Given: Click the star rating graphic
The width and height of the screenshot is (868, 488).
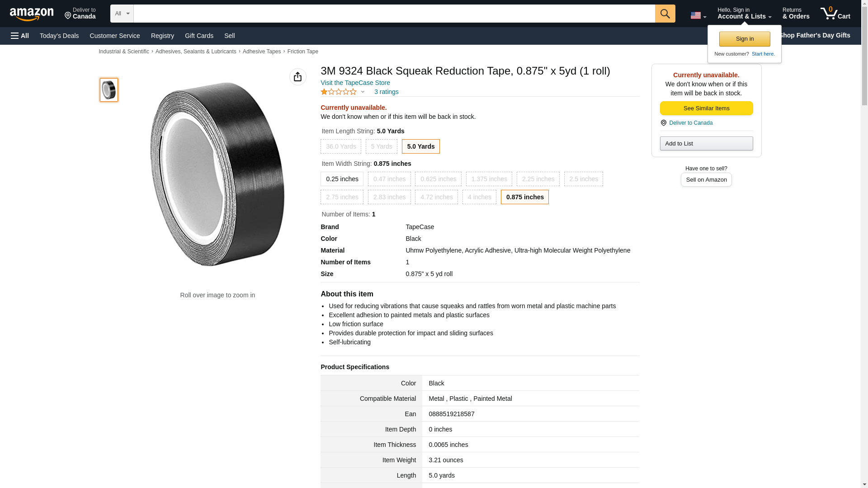Looking at the screenshot, I should point(339,92).
